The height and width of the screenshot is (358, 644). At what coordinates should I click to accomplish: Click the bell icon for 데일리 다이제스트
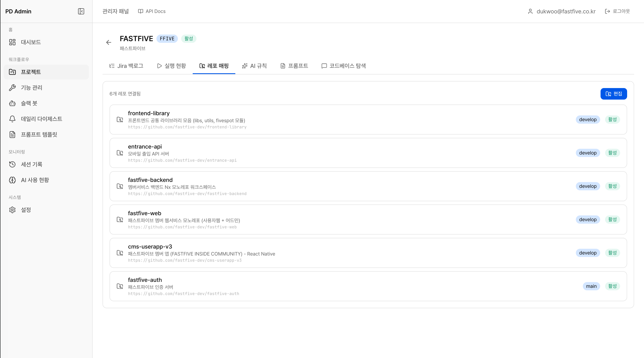click(x=12, y=119)
